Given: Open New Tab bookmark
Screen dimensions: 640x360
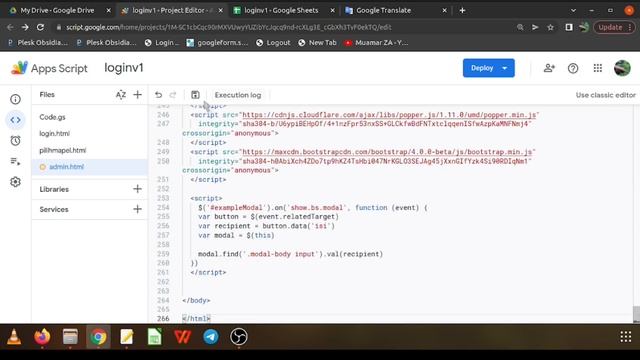Looking at the screenshot, I should (317, 42).
